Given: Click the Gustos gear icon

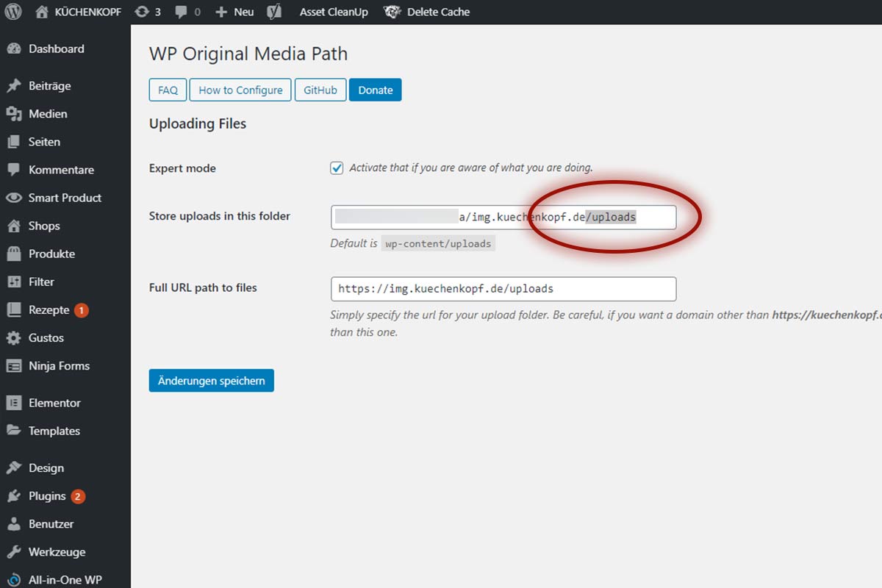Looking at the screenshot, I should click(13, 338).
